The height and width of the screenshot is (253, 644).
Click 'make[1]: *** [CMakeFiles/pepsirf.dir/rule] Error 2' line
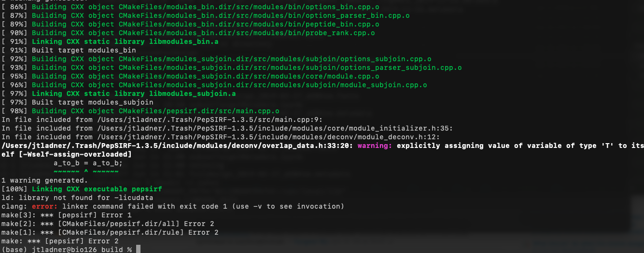(110, 232)
